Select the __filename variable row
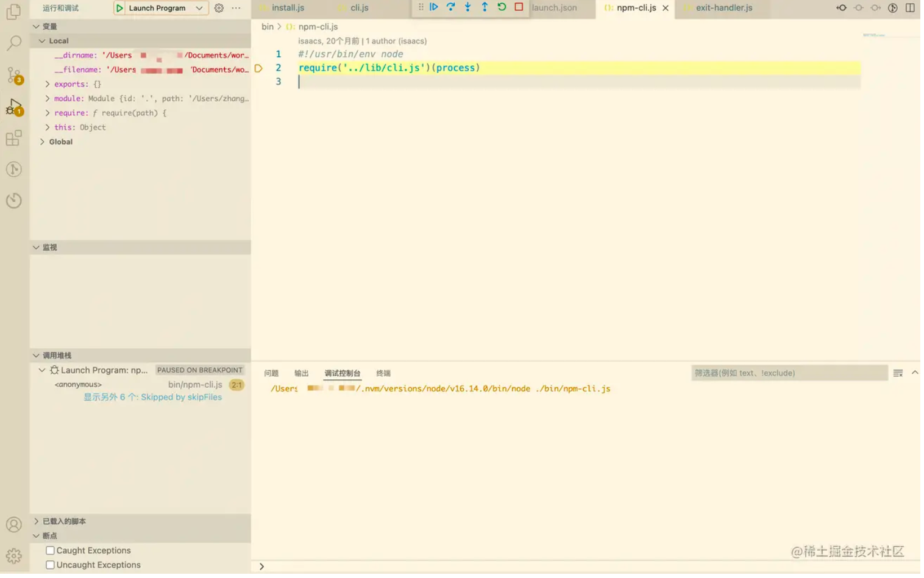Image resolution: width=924 pixels, height=578 pixels. pos(140,70)
